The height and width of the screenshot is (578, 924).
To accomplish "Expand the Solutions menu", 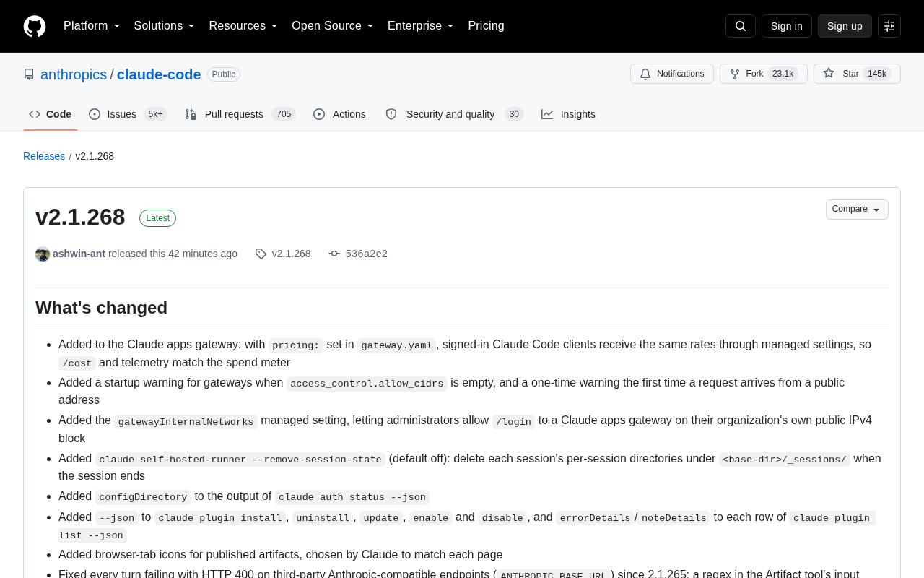I will (x=165, y=26).
